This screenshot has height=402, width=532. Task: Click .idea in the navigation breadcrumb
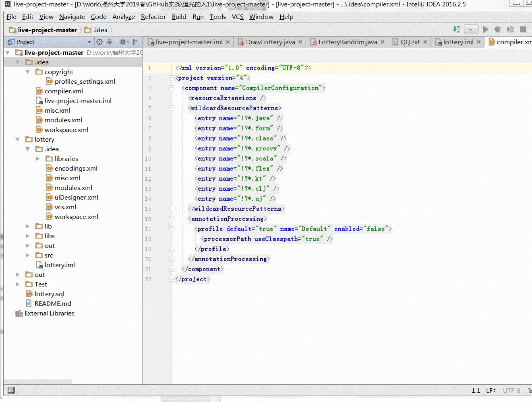pyautogui.click(x=100, y=30)
